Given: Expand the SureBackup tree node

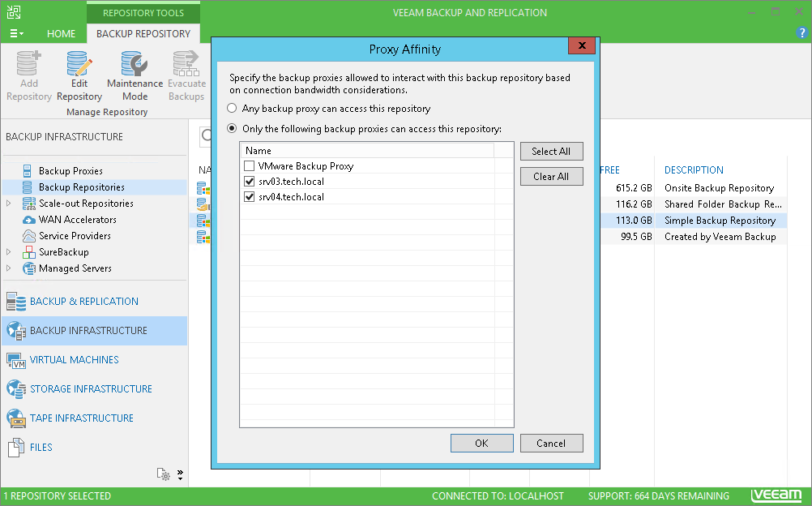Looking at the screenshot, I should point(8,252).
